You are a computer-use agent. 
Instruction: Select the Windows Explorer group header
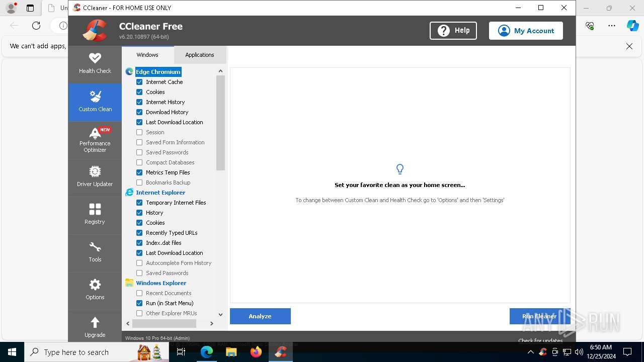point(161,283)
